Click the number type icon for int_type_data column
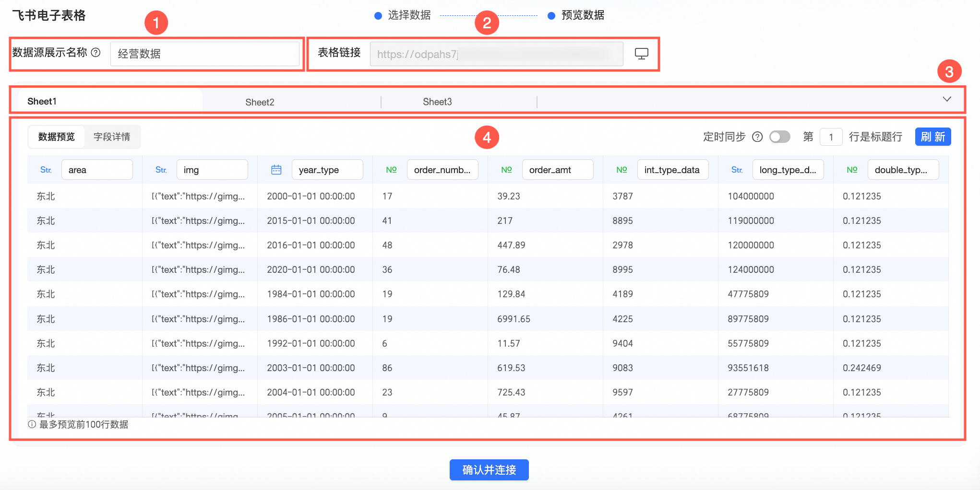Screen dimensions: 980x490 (x=622, y=170)
